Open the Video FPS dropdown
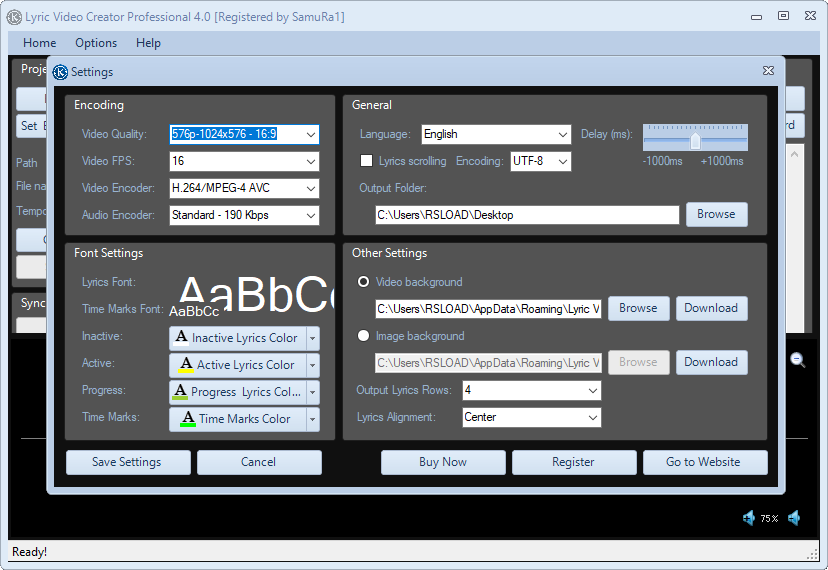The width and height of the screenshot is (828, 570). point(244,161)
